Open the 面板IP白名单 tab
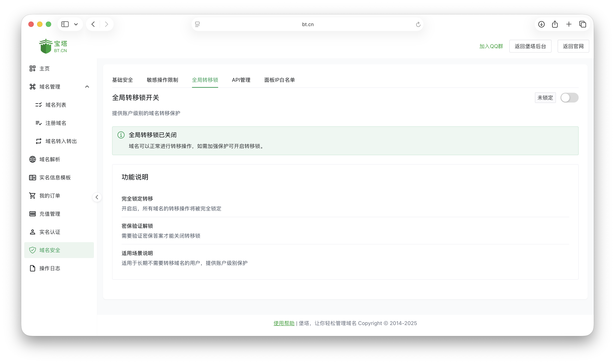The height and width of the screenshot is (364, 615). (279, 80)
